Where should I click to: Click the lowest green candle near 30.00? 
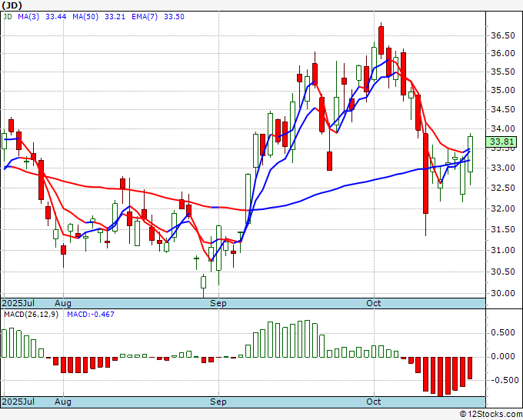coord(203,282)
